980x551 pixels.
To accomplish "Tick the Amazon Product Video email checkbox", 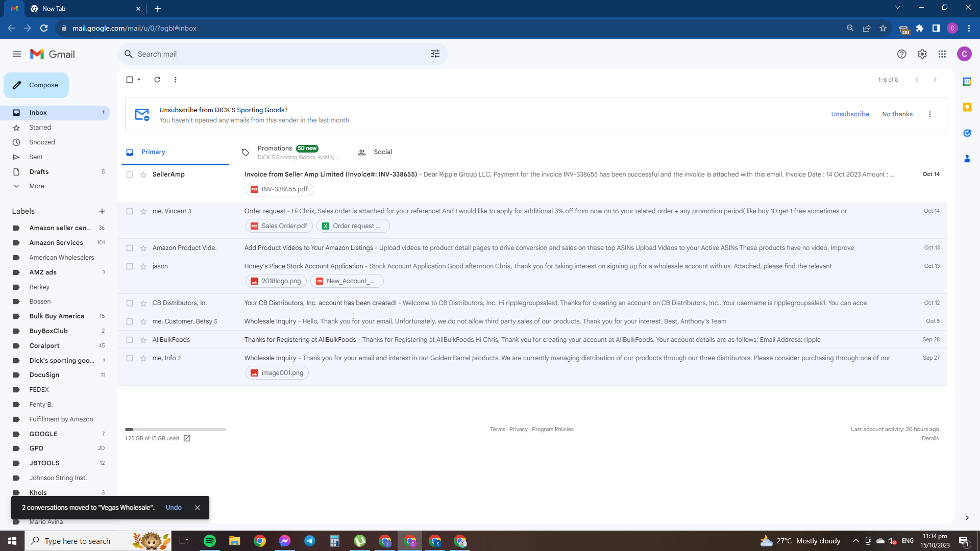I will [130, 248].
